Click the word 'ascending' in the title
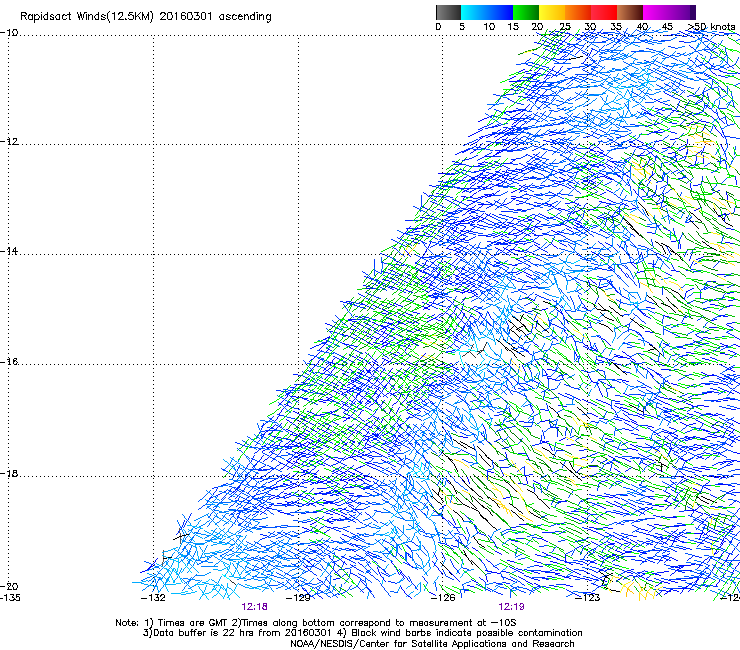This screenshot has height=650, width=740. (x=245, y=17)
